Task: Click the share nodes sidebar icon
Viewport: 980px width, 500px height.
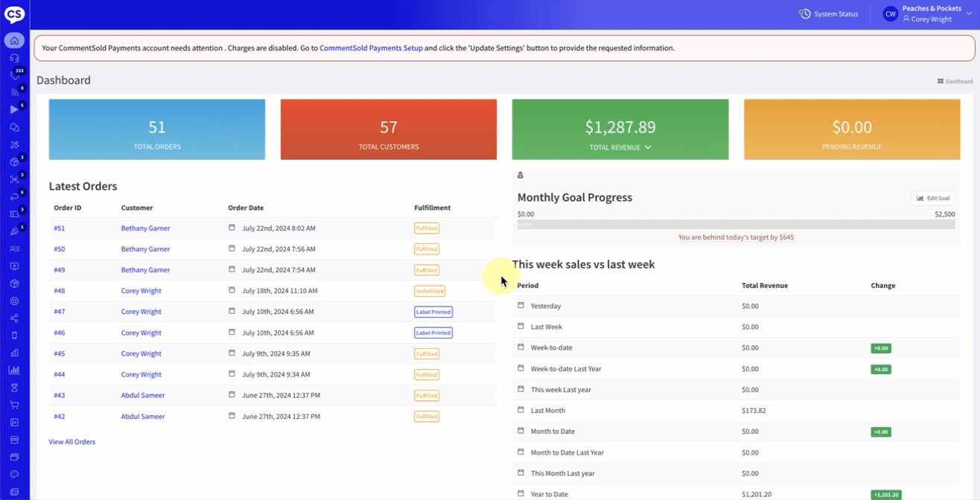Action: 14,318
